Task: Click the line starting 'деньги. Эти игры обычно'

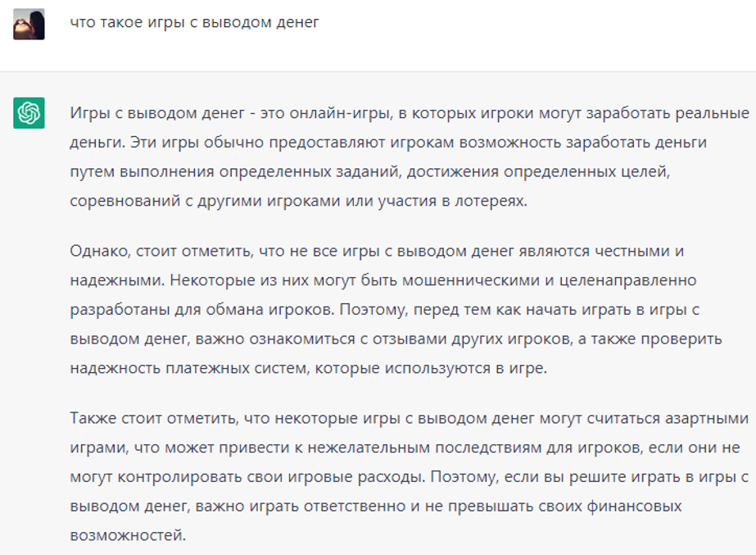Action: point(388,143)
